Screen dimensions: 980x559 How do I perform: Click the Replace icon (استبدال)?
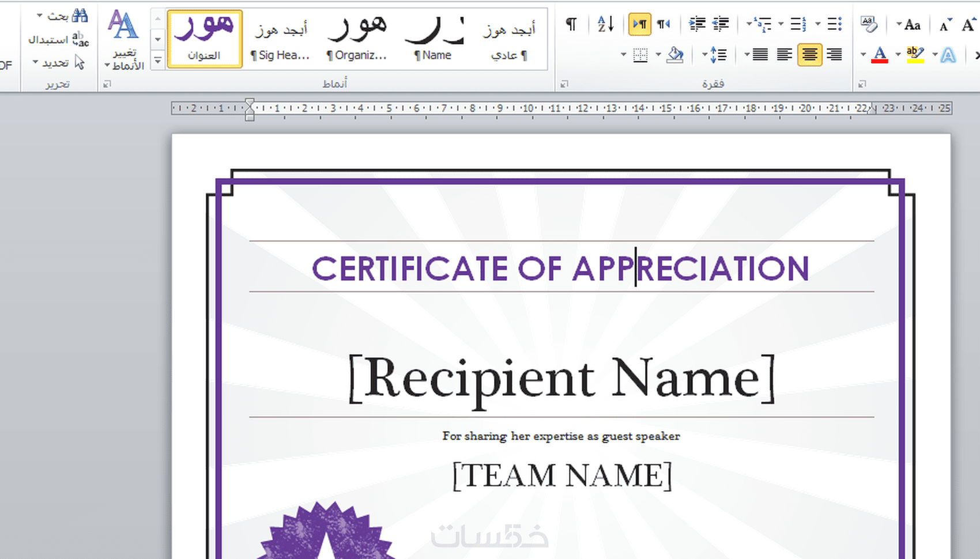coord(80,39)
